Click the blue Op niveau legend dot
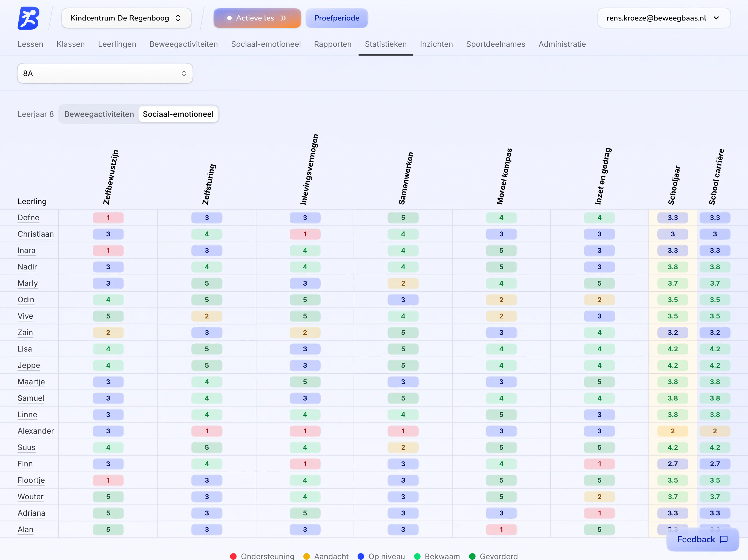 coord(361,556)
